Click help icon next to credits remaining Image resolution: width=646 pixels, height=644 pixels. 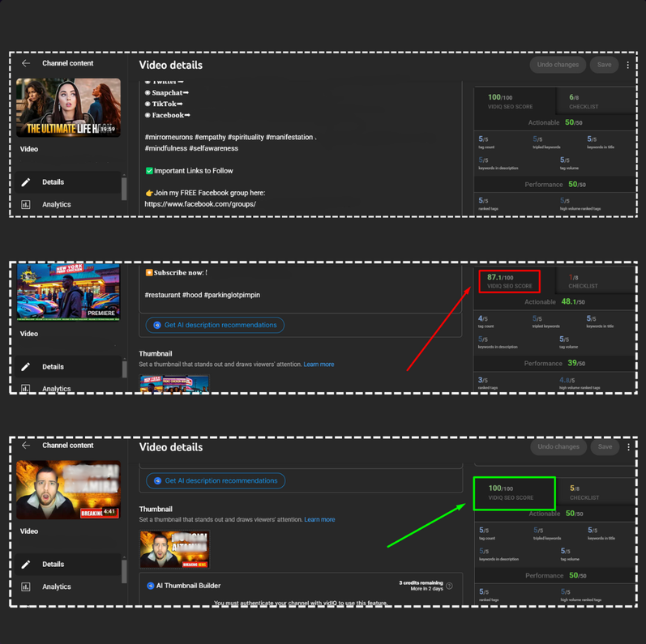coord(450,586)
